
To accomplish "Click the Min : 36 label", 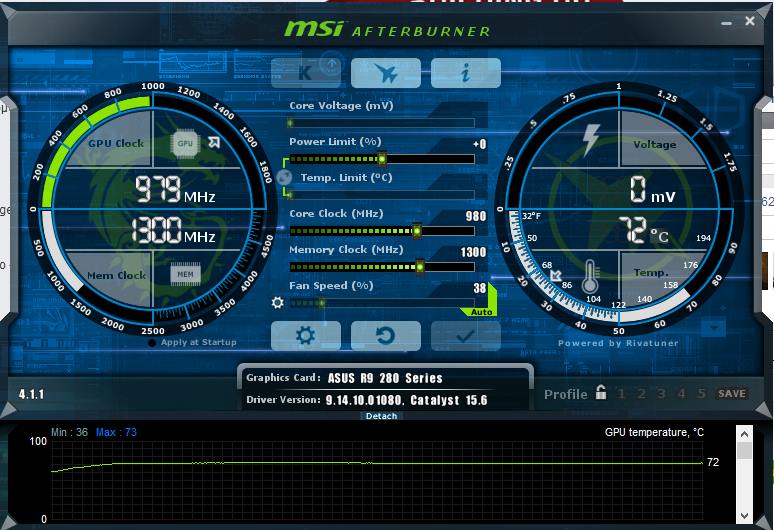I will [x=70, y=432].
